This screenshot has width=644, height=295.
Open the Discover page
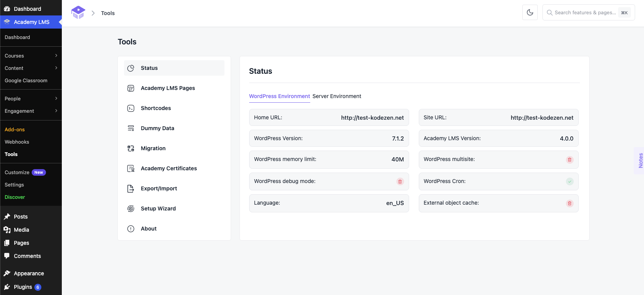click(x=15, y=197)
